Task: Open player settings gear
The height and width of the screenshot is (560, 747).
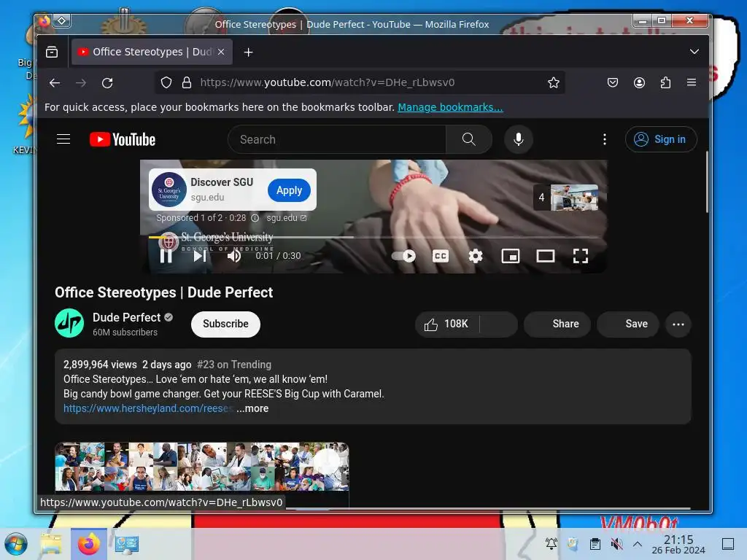Action: [476, 256]
